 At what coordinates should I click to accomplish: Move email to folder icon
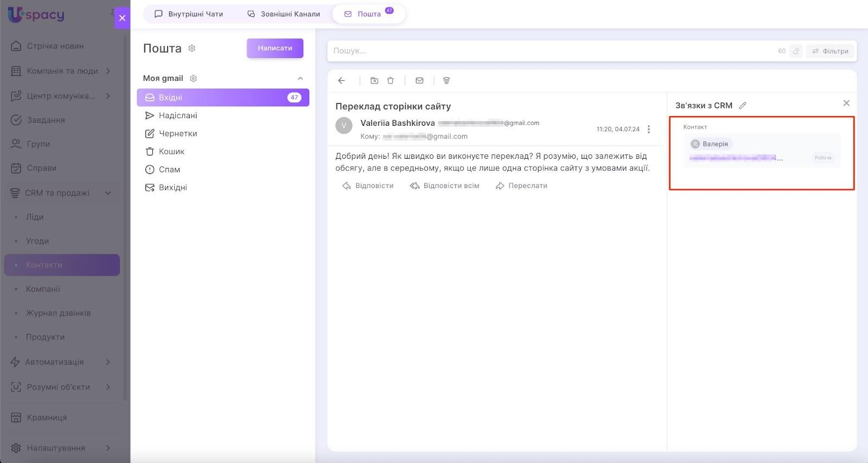point(374,80)
